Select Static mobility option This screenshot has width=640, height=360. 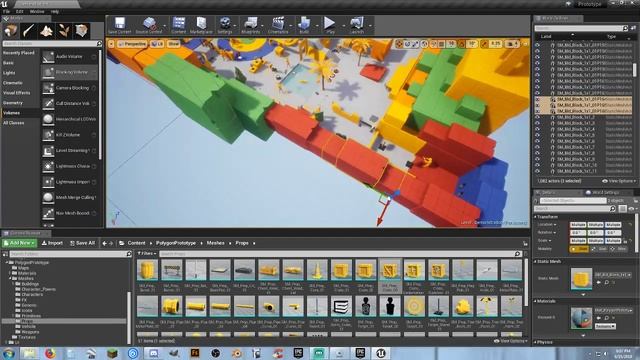click(x=579, y=249)
